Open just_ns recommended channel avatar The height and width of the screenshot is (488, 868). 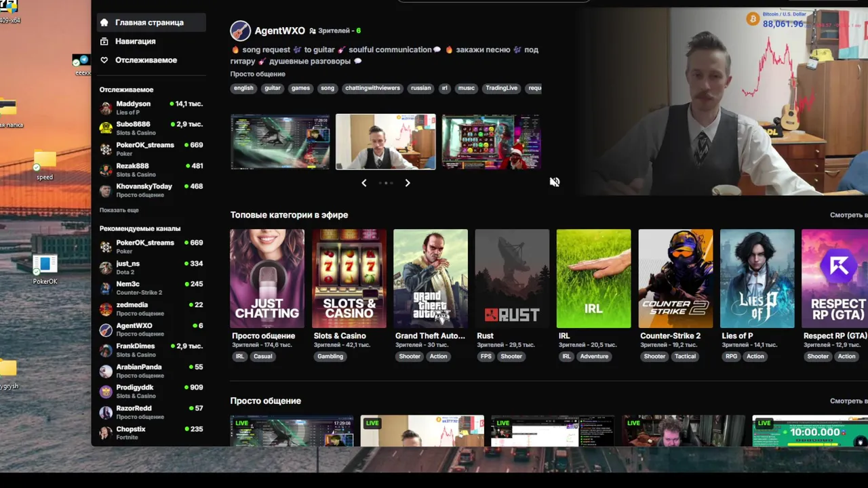click(106, 268)
